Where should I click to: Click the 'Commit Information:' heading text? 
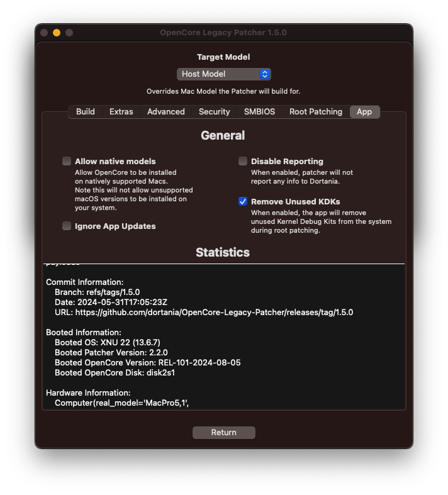click(x=84, y=282)
